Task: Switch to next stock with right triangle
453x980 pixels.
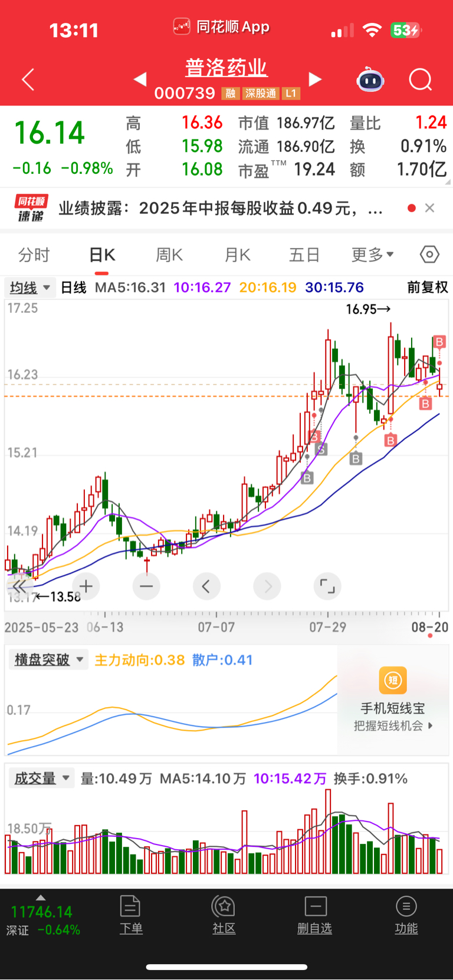Action: click(x=316, y=79)
